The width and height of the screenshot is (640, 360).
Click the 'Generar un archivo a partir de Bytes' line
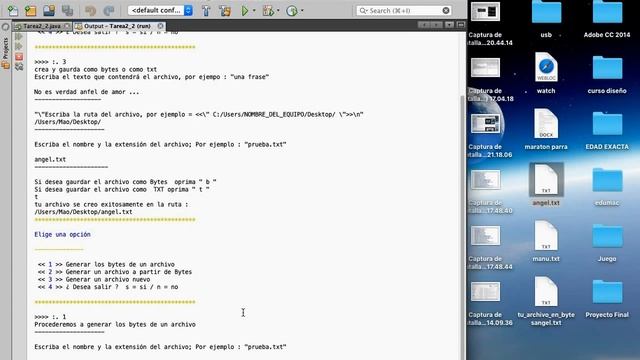(x=129, y=272)
